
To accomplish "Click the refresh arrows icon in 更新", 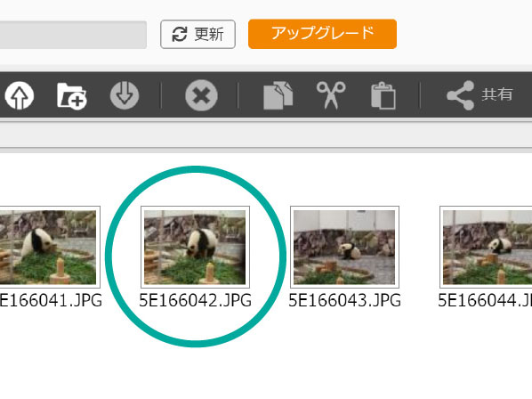I will tap(180, 35).
